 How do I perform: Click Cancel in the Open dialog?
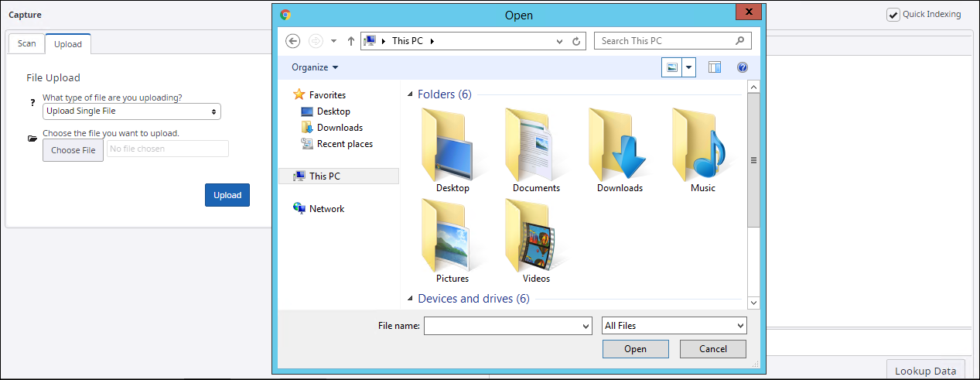pyautogui.click(x=712, y=349)
